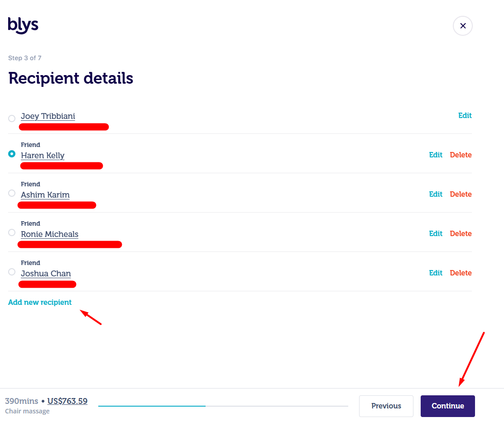Select Joshua Chan radio button
Image resolution: width=504 pixels, height=422 pixels.
coord(12,272)
